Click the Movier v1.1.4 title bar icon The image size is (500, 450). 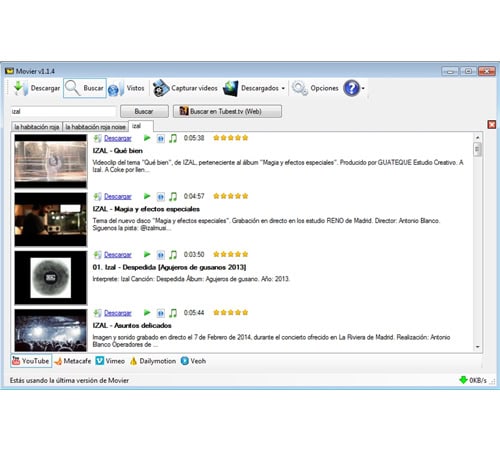[9, 71]
